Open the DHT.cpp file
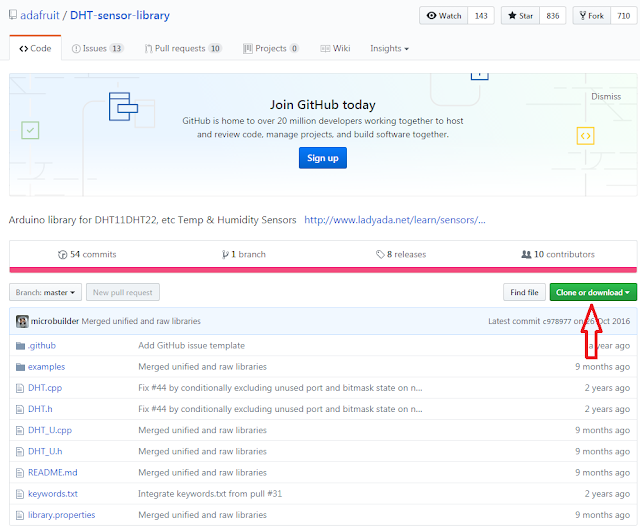 45,388
